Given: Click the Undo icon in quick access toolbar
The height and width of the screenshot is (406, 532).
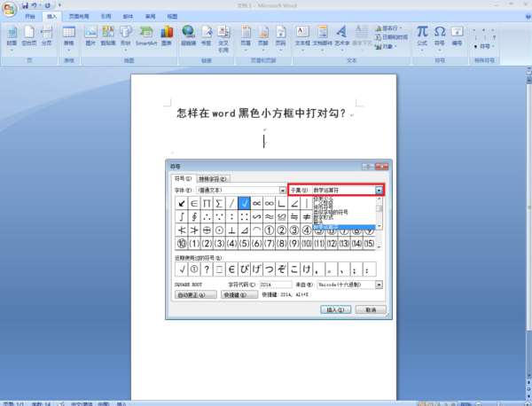Looking at the screenshot, I should tap(35, 5).
